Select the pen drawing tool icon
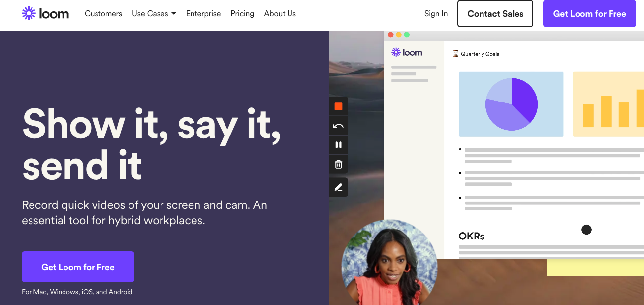The height and width of the screenshot is (305, 644). (x=338, y=187)
